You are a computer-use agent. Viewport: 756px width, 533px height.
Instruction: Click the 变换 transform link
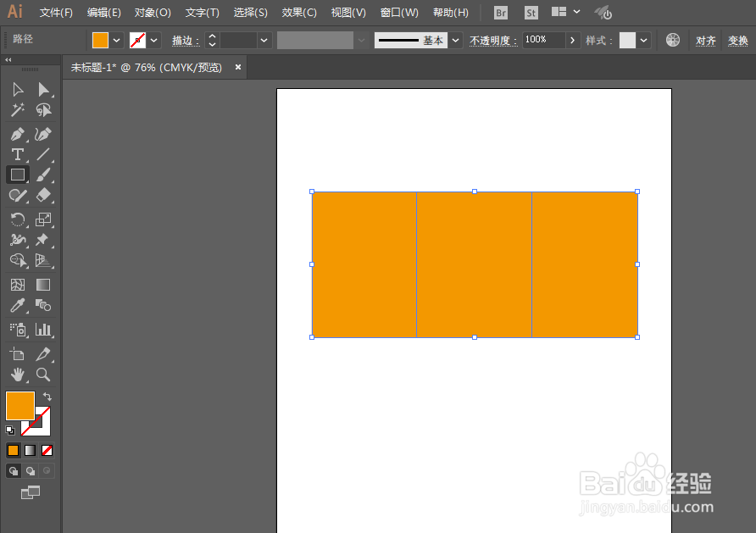coord(737,41)
